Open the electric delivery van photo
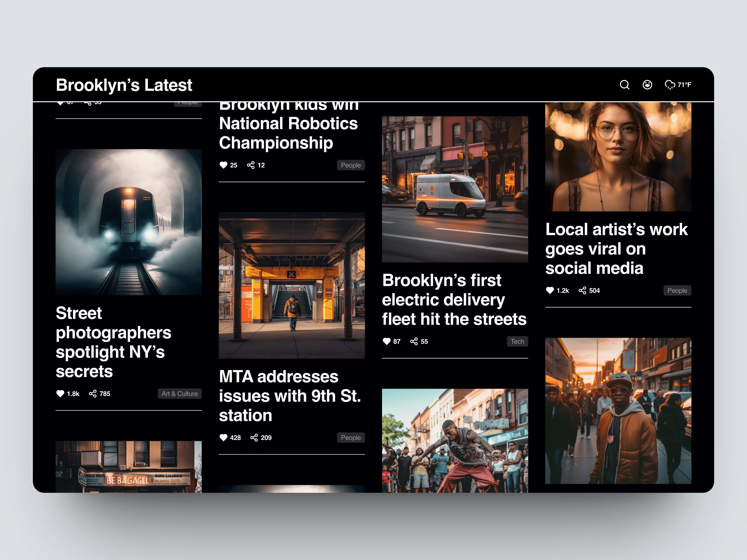This screenshot has width=747, height=560. [455, 189]
